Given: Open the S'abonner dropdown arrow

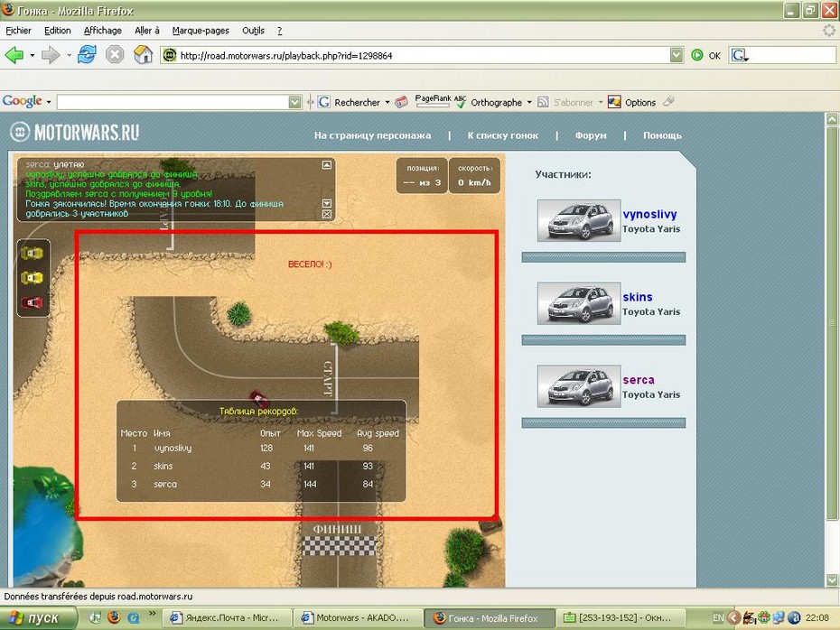Looking at the screenshot, I should (601, 102).
